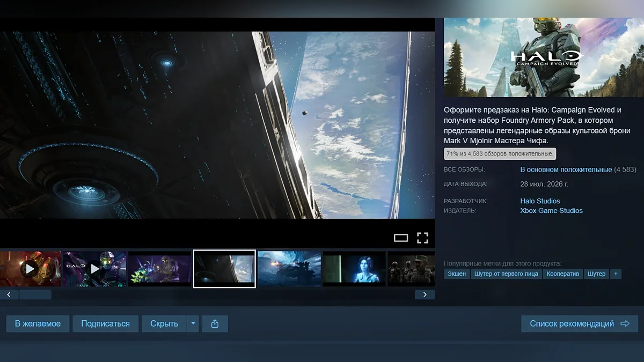Viewport: 644px width, 362px height.
Task: Open the share icon button
Action: (215, 324)
